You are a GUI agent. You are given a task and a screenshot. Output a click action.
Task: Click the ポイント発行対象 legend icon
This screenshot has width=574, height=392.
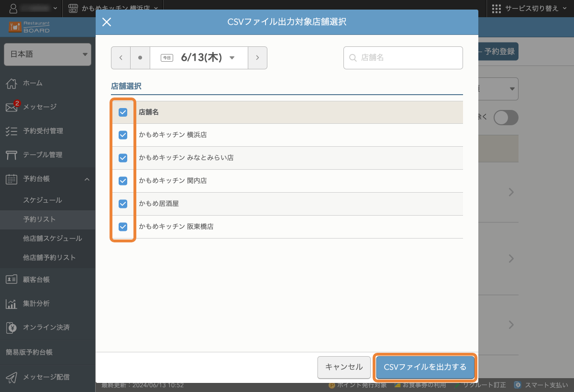[332, 385]
